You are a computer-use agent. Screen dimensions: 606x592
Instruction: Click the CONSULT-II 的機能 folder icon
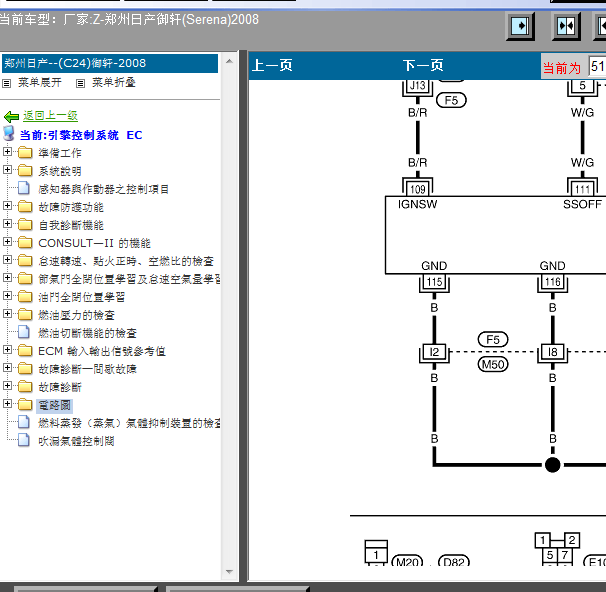[x=25, y=243]
